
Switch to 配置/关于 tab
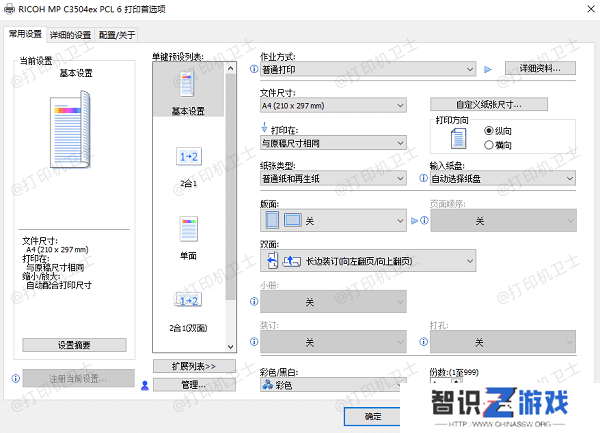pos(117,35)
